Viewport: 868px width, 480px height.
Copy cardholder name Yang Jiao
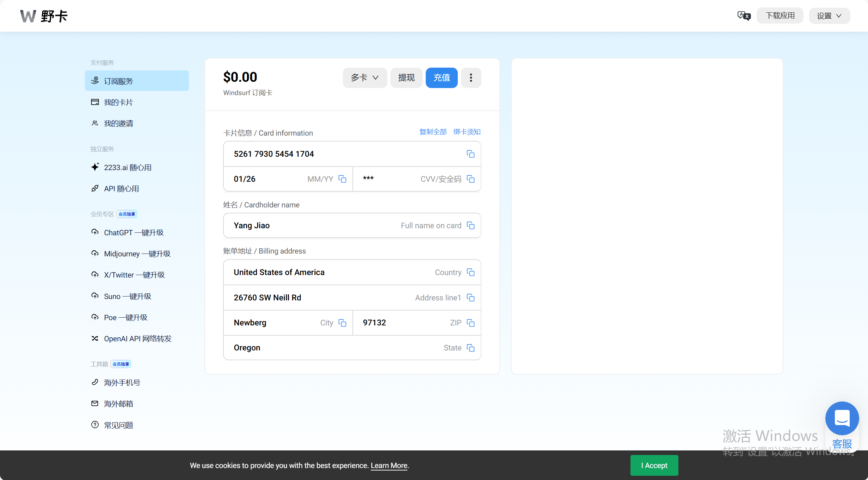click(470, 225)
